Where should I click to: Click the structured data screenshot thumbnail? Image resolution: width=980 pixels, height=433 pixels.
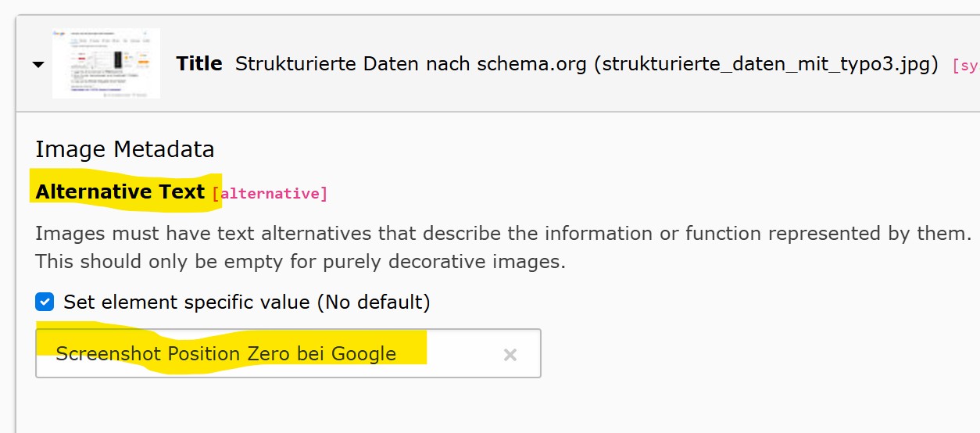[106, 63]
